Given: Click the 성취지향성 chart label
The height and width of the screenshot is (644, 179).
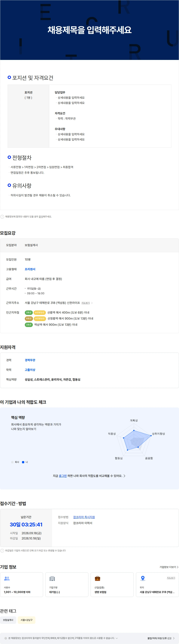Looking at the screenshot, I should click(158, 434).
